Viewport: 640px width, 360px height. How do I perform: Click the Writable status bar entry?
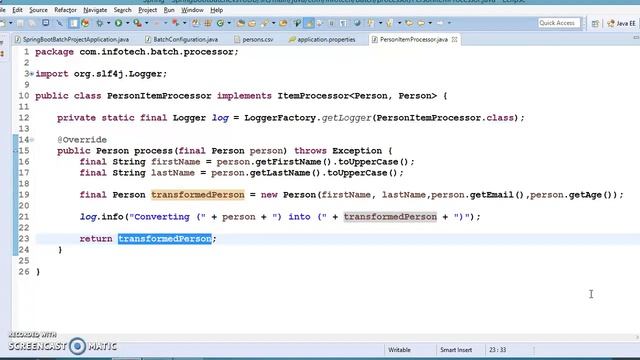pos(399,350)
